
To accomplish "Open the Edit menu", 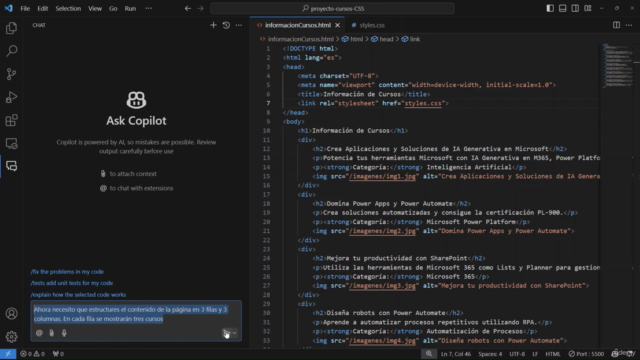I will 42,8.
